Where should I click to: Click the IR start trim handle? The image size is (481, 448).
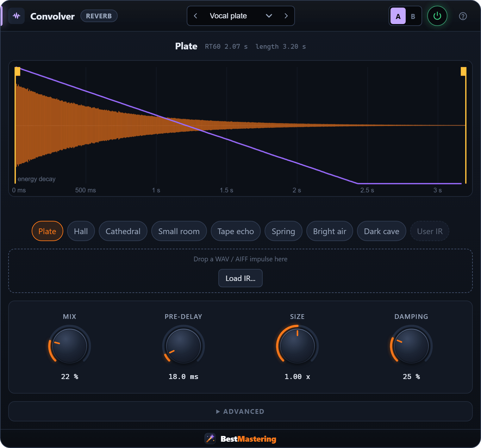click(x=17, y=72)
